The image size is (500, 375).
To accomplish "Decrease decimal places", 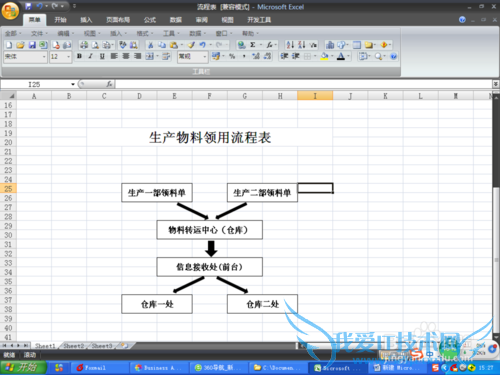I will point(267,56).
